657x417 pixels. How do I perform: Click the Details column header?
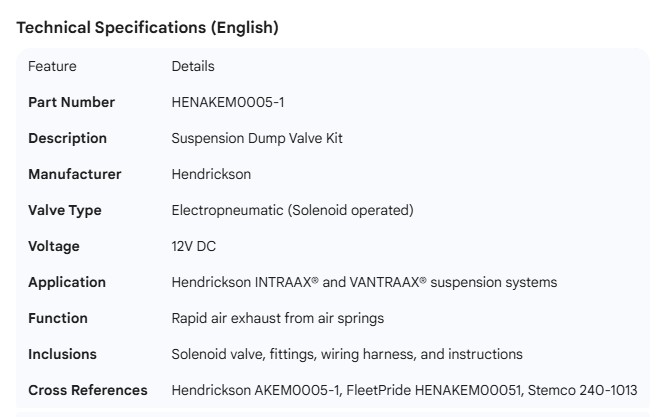[193, 66]
